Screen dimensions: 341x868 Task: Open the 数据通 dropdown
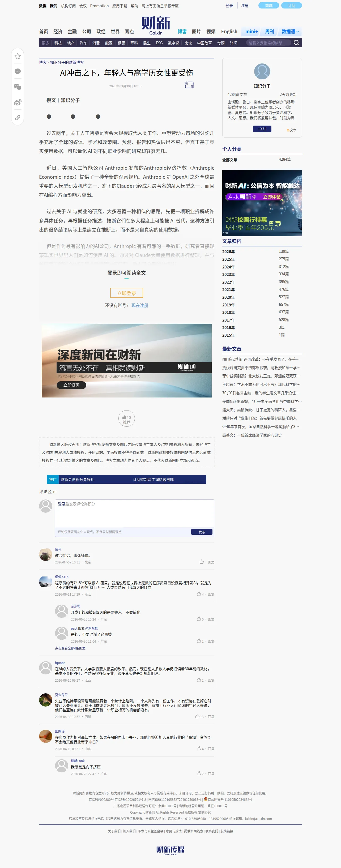[x=290, y=32]
